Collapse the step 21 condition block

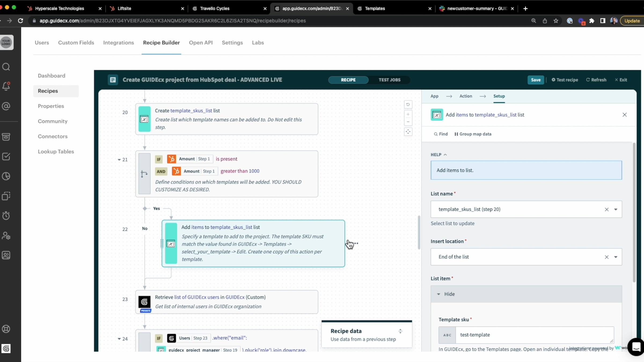pos(119,160)
